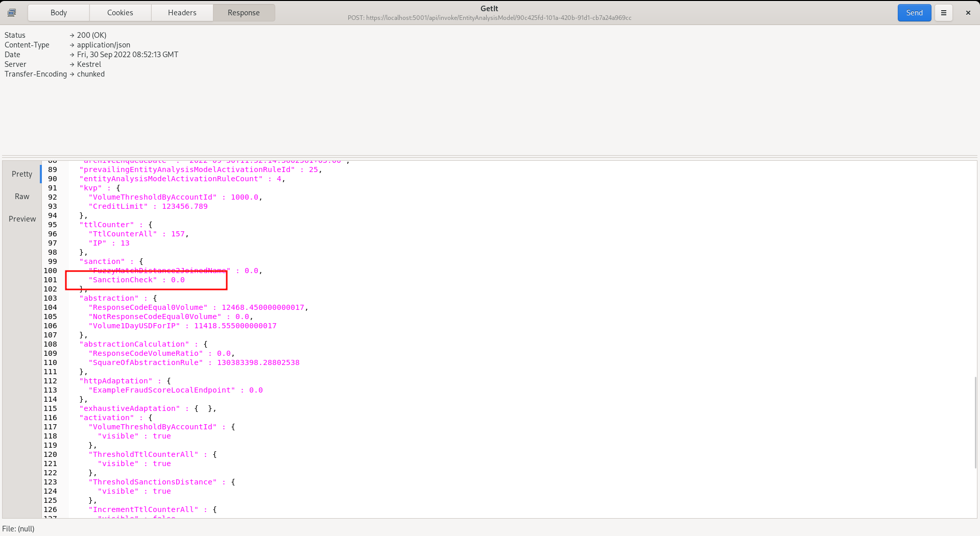Click the "File: (null)" status bar text
This screenshot has height=536, width=980.
pos(18,529)
